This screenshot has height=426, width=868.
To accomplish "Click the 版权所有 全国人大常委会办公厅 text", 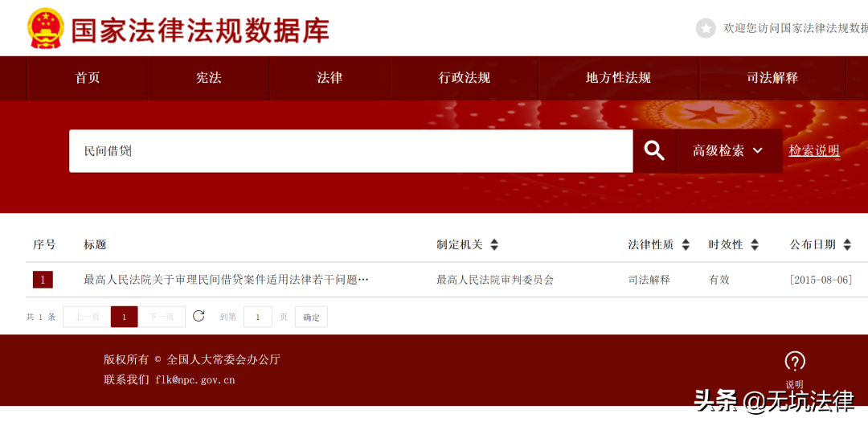I will (x=191, y=359).
